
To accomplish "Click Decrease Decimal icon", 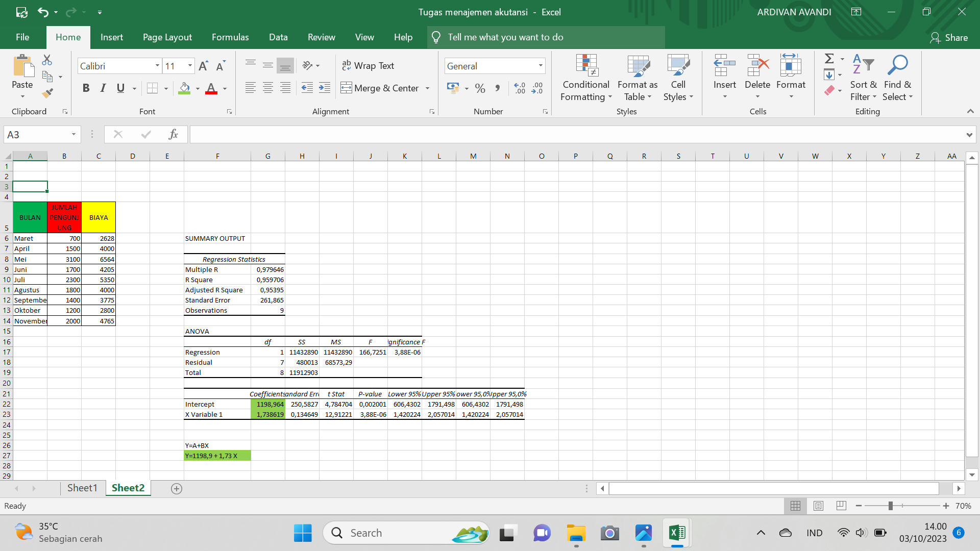I will (537, 88).
